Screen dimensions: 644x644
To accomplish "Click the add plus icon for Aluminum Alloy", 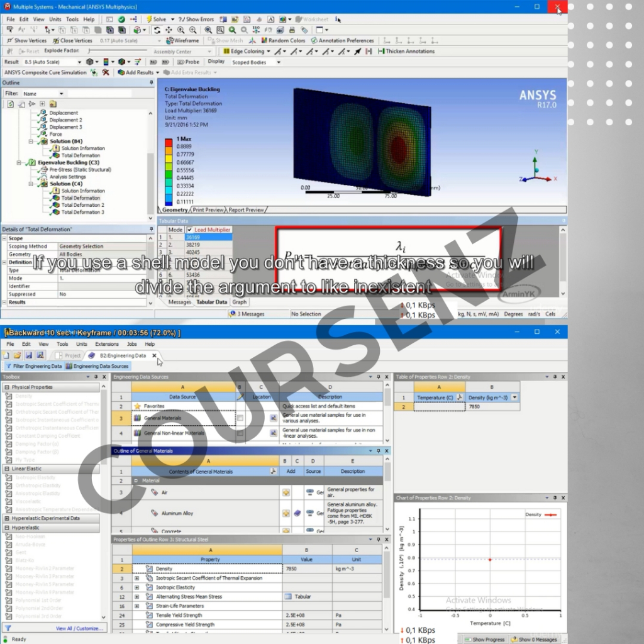I will [x=286, y=513].
